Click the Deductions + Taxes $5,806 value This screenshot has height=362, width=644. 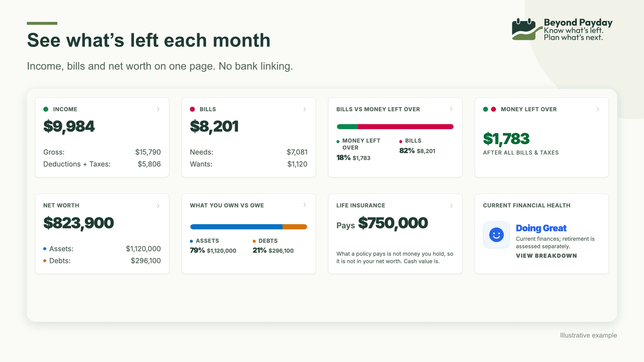[x=149, y=164]
